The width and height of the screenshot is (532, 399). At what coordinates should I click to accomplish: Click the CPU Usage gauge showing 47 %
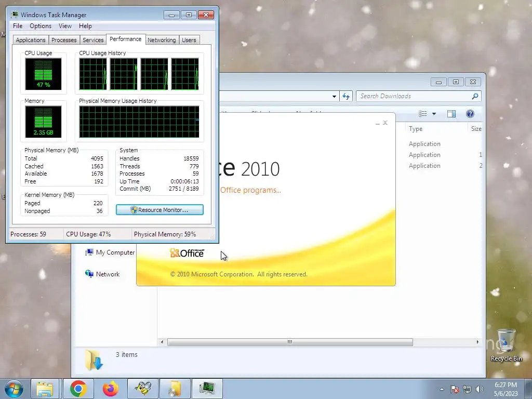tap(43, 74)
